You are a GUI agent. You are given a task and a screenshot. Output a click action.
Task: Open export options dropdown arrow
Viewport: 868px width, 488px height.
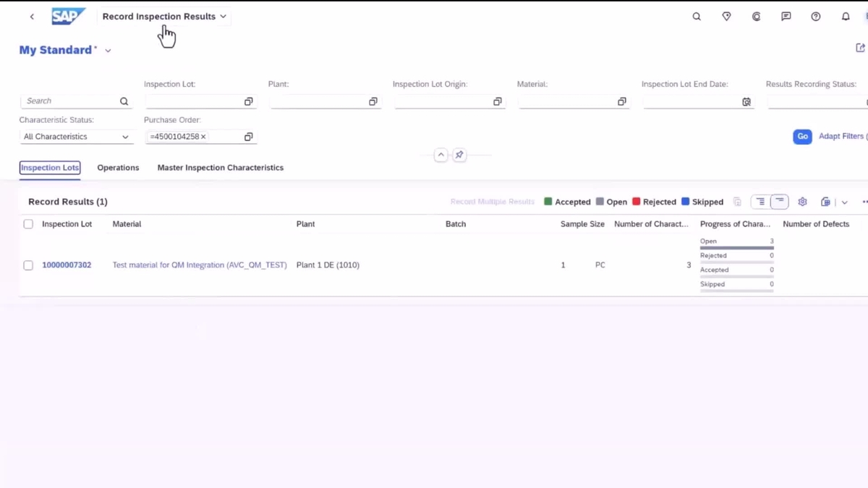point(844,202)
